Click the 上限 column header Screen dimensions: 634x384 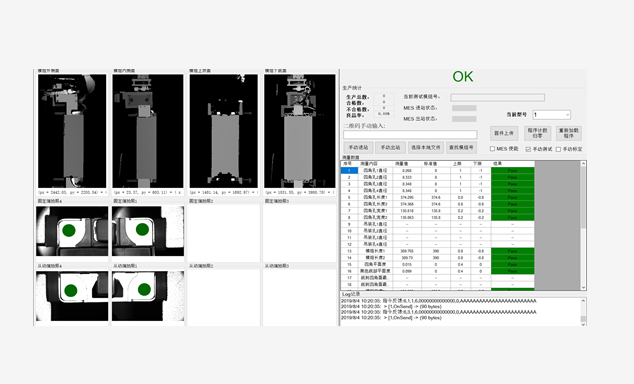point(461,164)
